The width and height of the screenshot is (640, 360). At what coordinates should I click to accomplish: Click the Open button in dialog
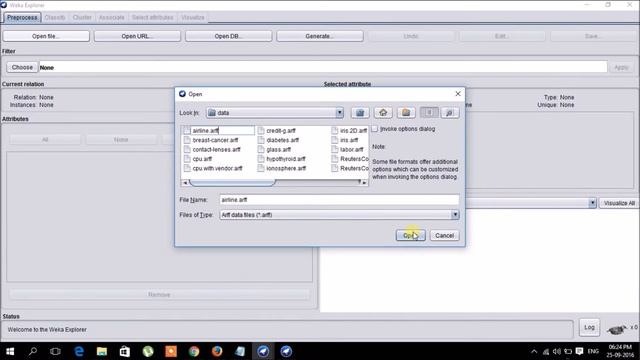(x=410, y=236)
